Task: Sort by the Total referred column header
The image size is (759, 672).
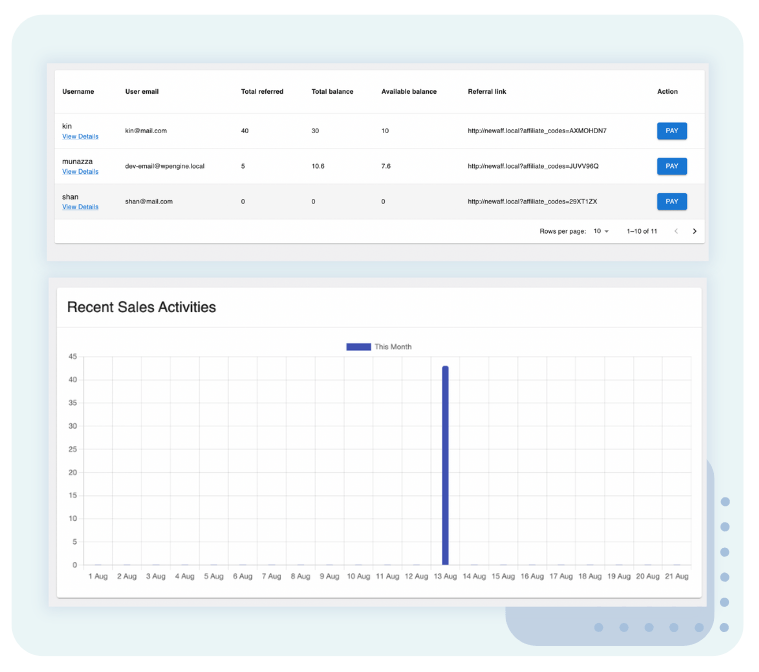Action: [262, 92]
